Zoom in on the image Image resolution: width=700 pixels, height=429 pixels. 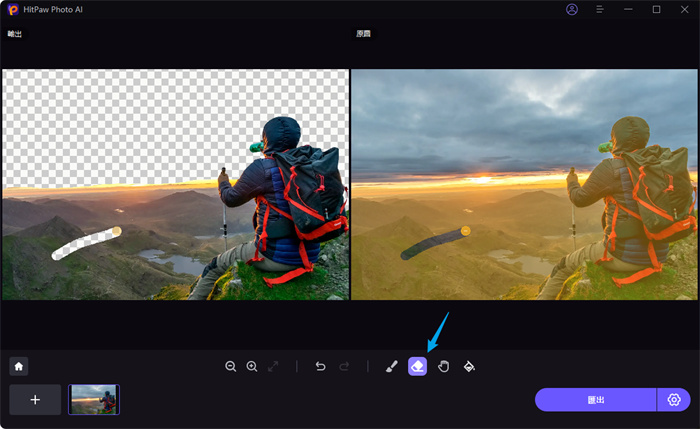pyautogui.click(x=252, y=367)
